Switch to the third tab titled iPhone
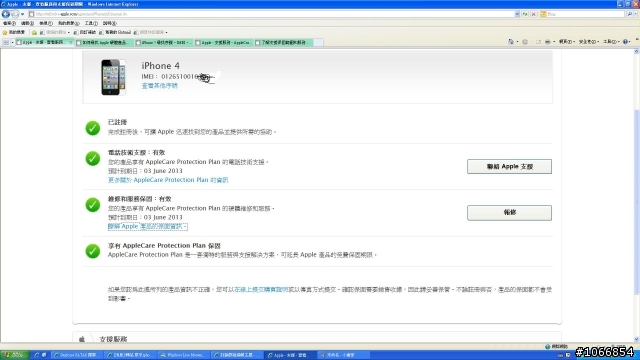Screen dimensions: 640x360 coord(164,42)
